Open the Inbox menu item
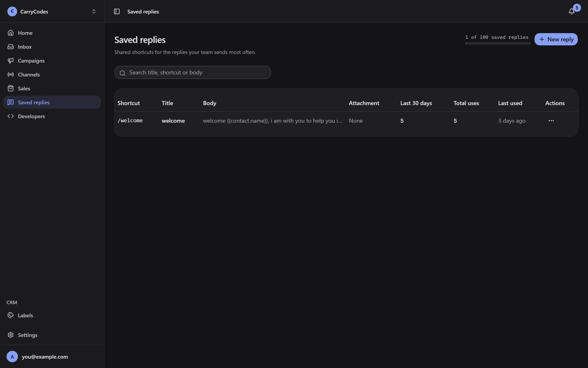588x368 pixels. tap(52, 46)
